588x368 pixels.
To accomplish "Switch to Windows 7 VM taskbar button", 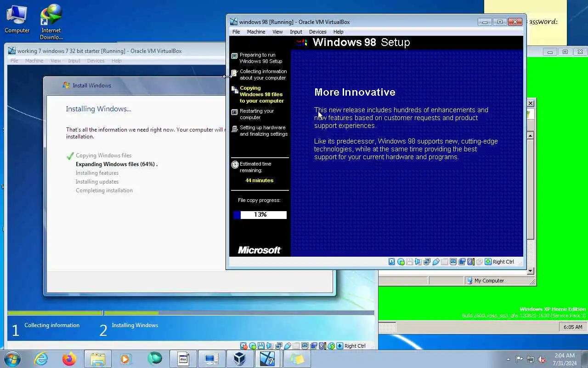I will coord(268,359).
